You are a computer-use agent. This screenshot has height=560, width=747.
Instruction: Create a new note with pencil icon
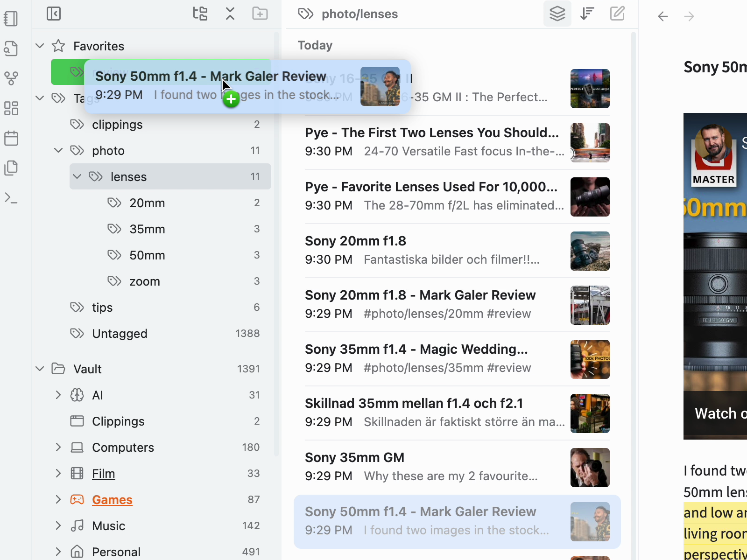617,14
